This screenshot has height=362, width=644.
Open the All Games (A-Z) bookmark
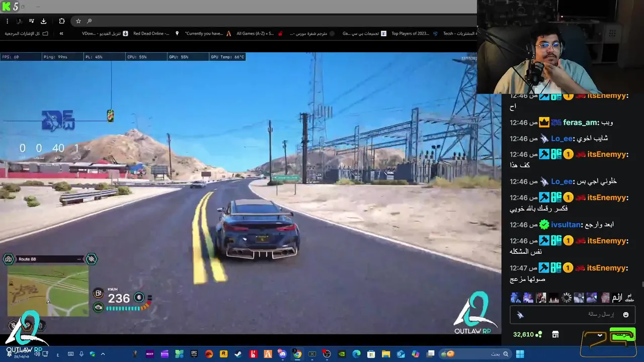[259, 34]
